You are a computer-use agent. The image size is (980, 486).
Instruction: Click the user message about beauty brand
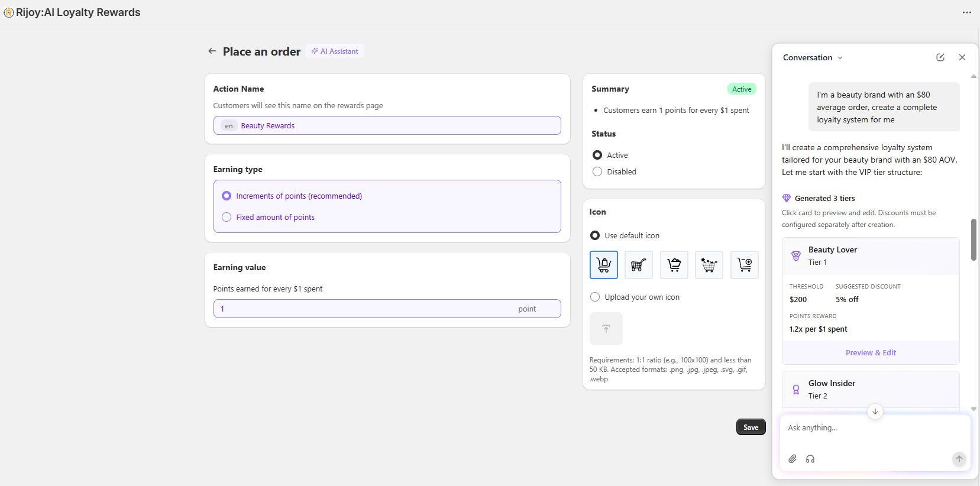coord(884,107)
